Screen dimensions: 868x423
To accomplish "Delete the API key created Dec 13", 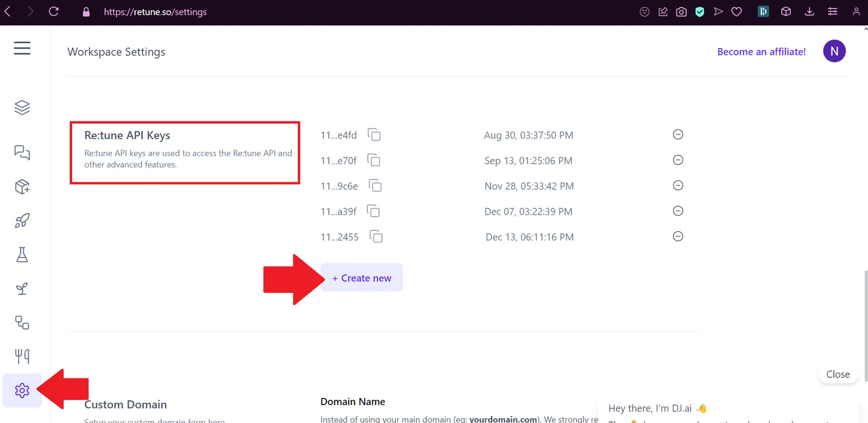I will (x=678, y=236).
